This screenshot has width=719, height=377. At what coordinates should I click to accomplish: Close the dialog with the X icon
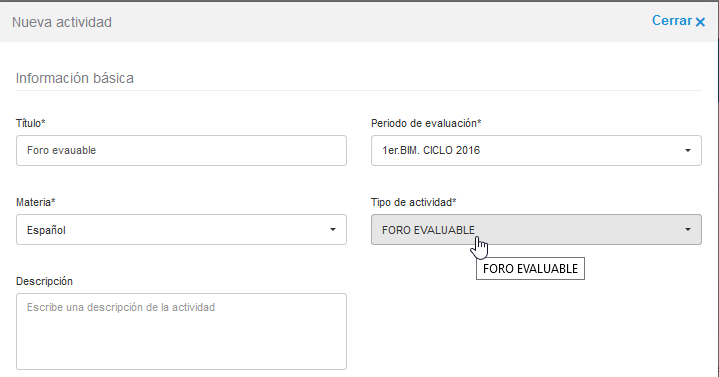(x=700, y=22)
